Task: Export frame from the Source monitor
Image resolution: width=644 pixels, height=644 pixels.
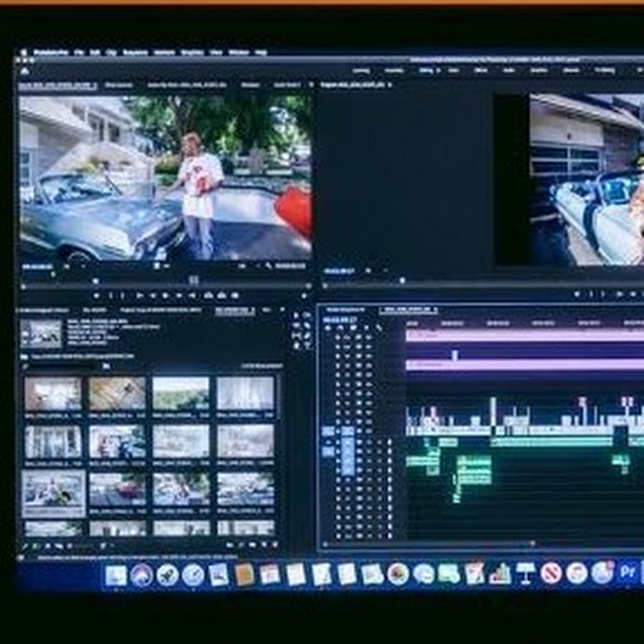Action: tap(235, 296)
